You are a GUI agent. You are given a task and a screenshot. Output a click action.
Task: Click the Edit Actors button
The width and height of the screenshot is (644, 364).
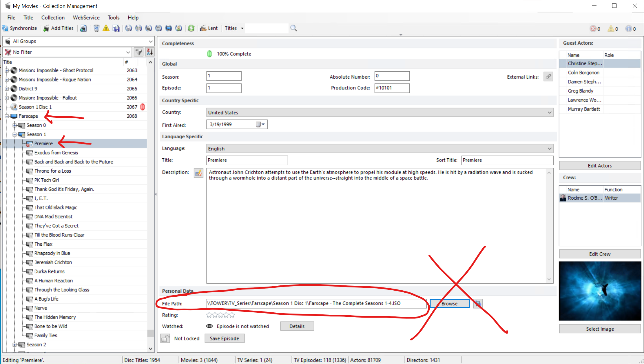[x=600, y=166]
